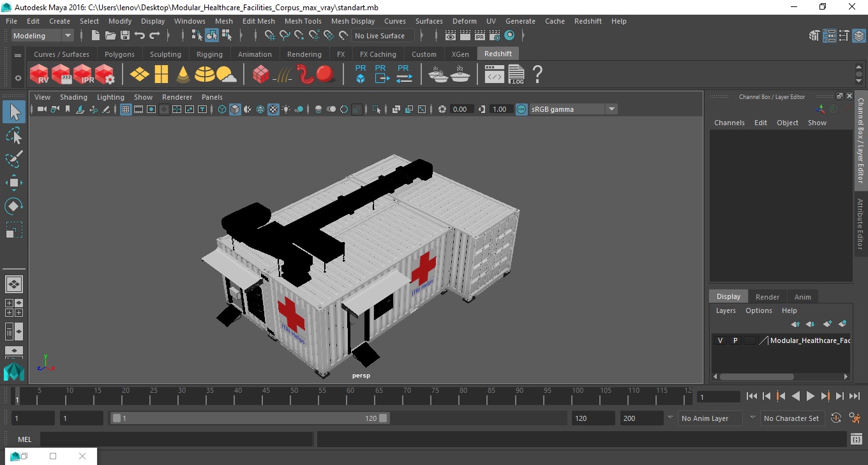
Task: Switch to the Polygons shelf tab
Action: coord(119,54)
